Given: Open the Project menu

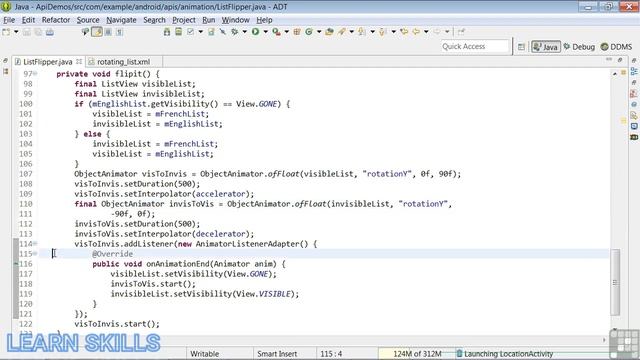Looking at the screenshot, I should pyautogui.click(x=184, y=20).
